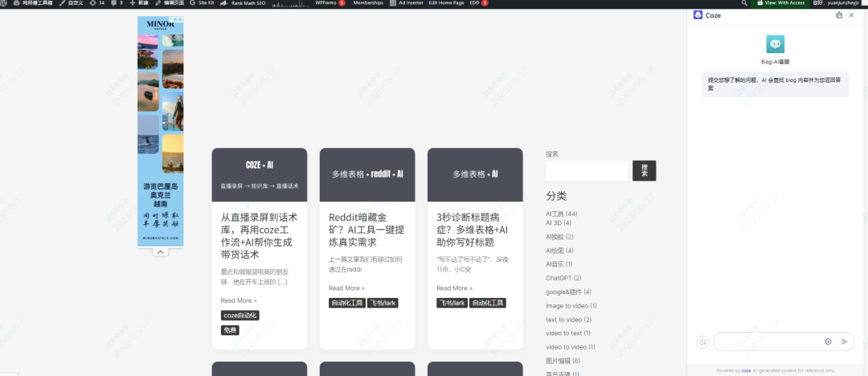
Task: Open the text to video (2) category
Action: 568,320
